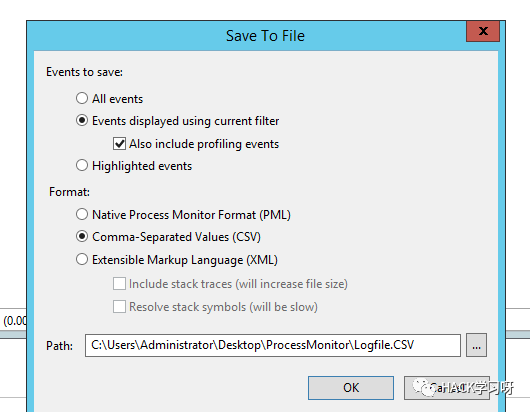530x412 pixels.
Task: Click the partially hidden (0.00 background text
Action: pos(15,320)
